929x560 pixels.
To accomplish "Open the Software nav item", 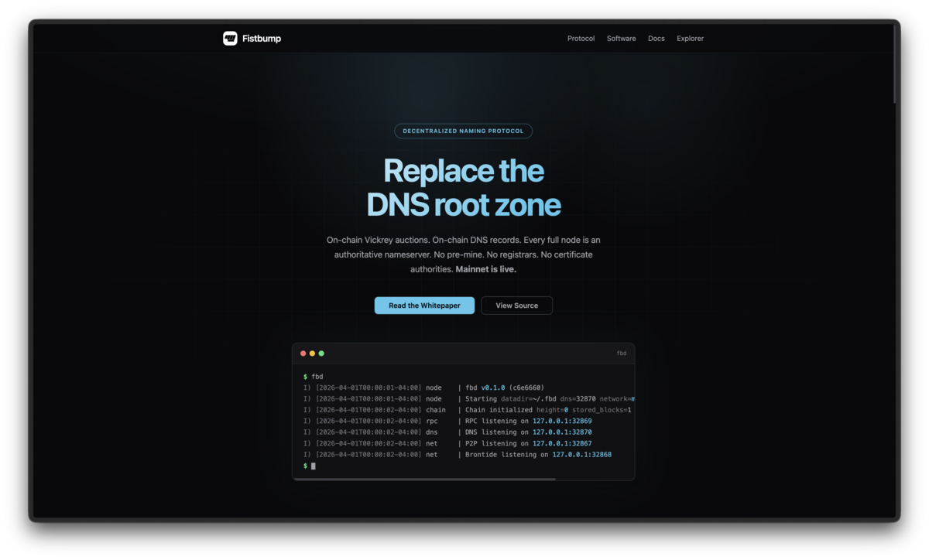I will pyautogui.click(x=621, y=39).
